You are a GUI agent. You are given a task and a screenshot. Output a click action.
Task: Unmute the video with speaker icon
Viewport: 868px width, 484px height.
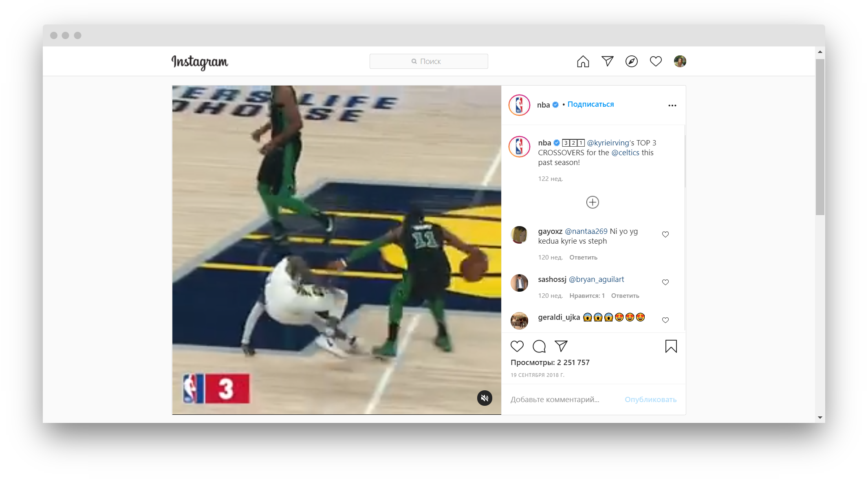[485, 398]
